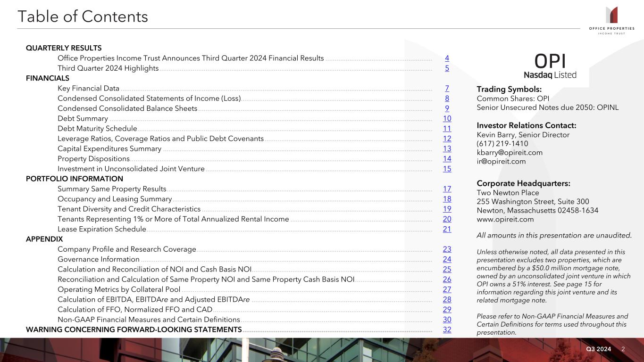Navigate to Governance Information page 24
This screenshot has width=644, height=362.
tap(447, 259)
